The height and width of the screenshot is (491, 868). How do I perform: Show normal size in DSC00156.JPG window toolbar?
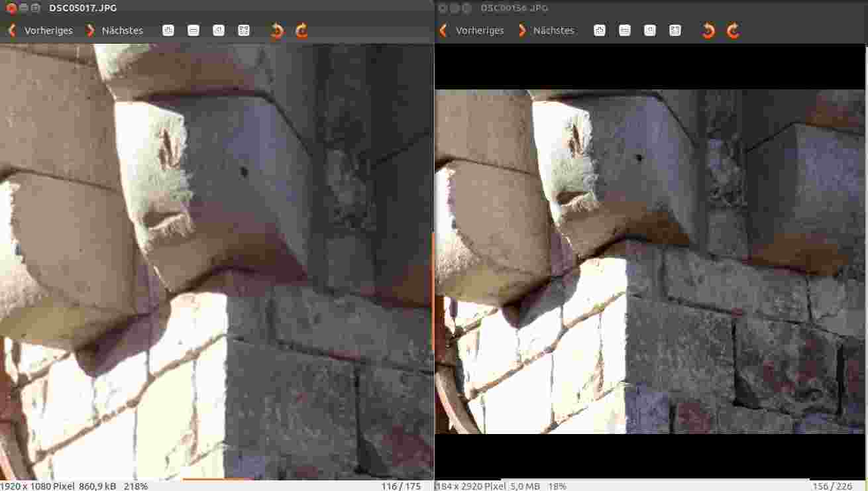click(x=650, y=30)
